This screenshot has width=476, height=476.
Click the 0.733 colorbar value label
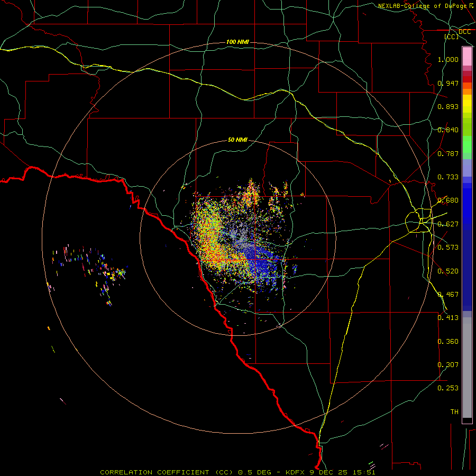coord(448,177)
